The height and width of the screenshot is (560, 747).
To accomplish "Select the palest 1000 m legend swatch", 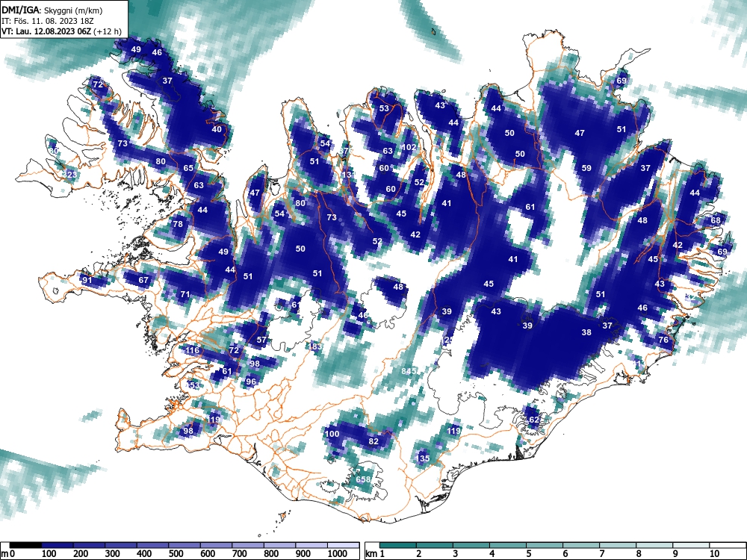I will tap(344, 545).
